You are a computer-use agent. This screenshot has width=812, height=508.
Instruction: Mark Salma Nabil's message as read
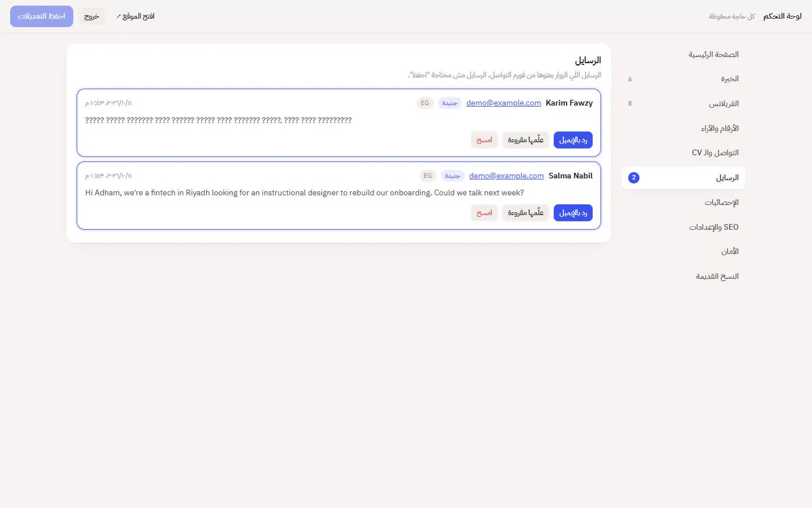[x=525, y=213]
